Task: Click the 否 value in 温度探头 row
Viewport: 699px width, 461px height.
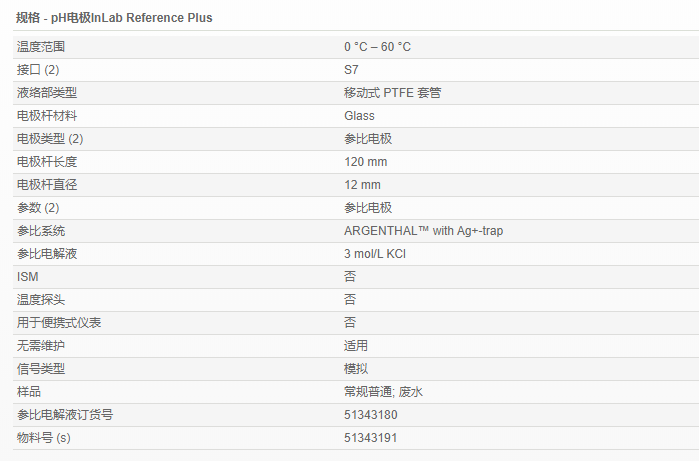Action: click(x=350, y=300)
